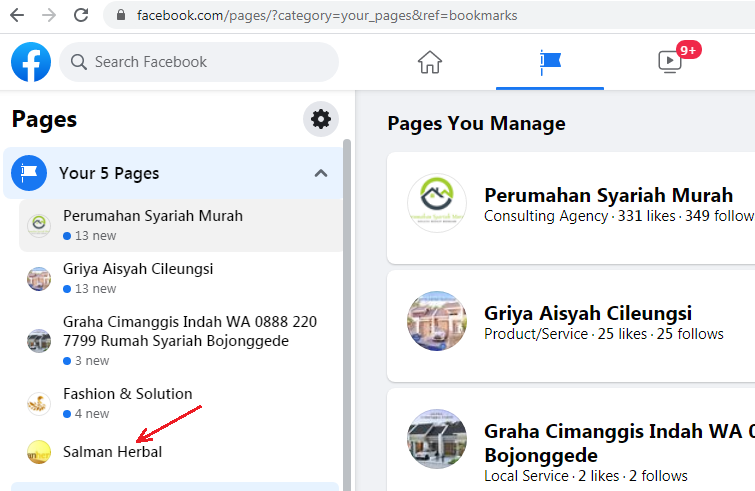Select Perumahan Syariah Murah in sidebar
Screen dimensions: 755x491
pos(181,225)
